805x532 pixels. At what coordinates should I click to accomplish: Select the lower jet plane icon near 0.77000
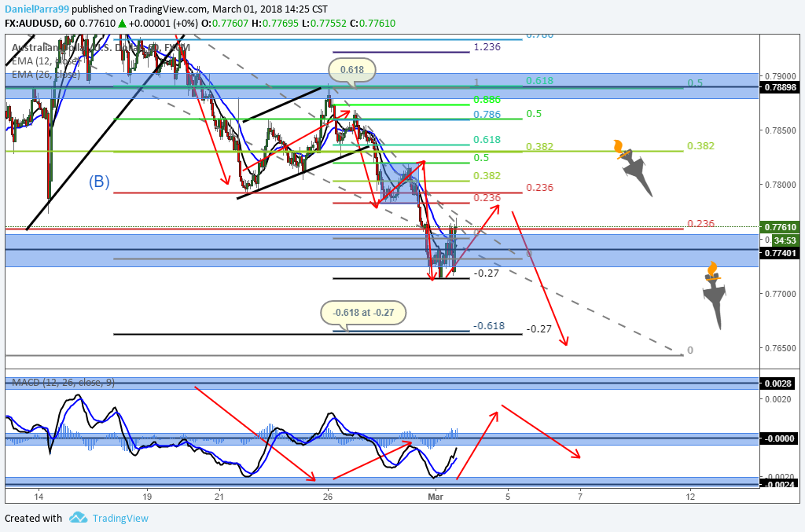[x=715, y=295]
